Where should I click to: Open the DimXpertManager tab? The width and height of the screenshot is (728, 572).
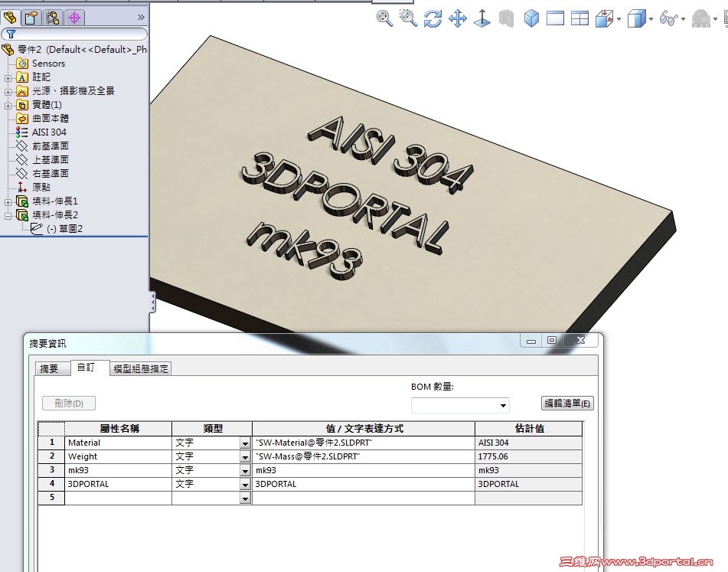74,18
